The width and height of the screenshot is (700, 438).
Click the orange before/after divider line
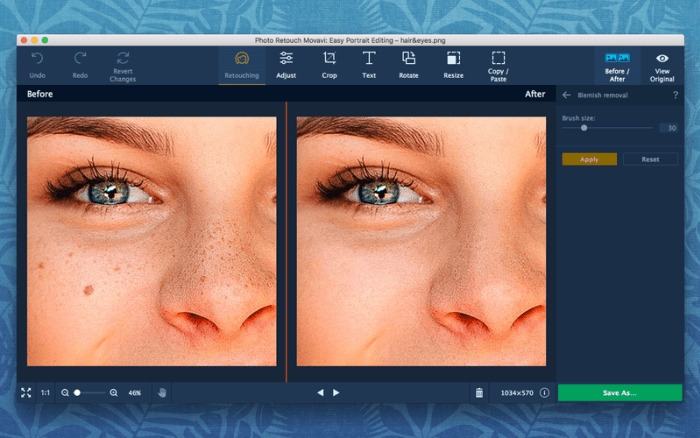[x=287, y=241]
